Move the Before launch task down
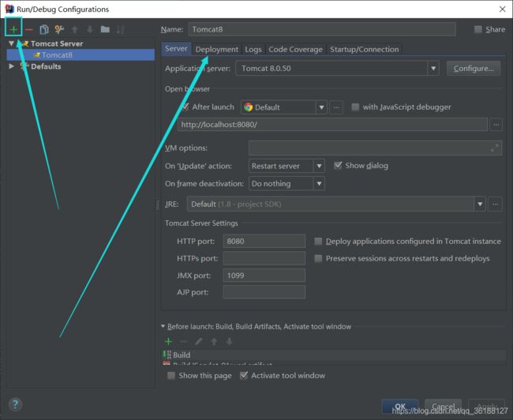This screenshot has height=420, width=513. point(230,342)
